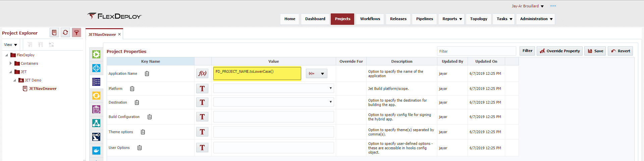The image size is (644, 161).
Task: Click the Application Name expression field
Action: tap(257, 73)
